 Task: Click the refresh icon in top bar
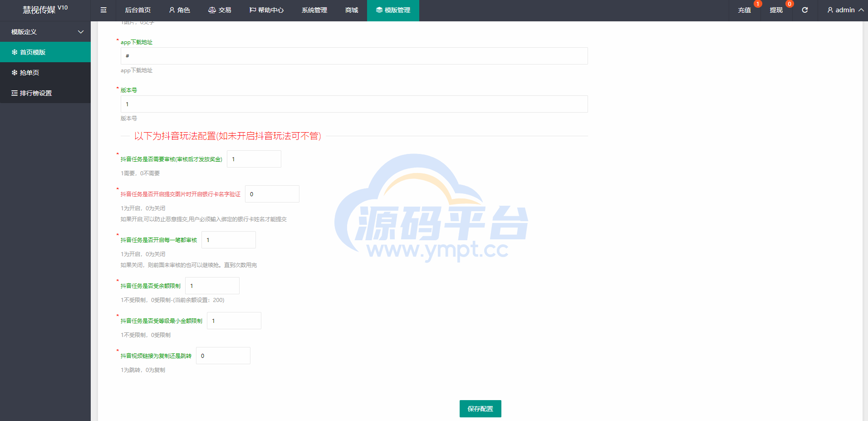pos(805,10)
